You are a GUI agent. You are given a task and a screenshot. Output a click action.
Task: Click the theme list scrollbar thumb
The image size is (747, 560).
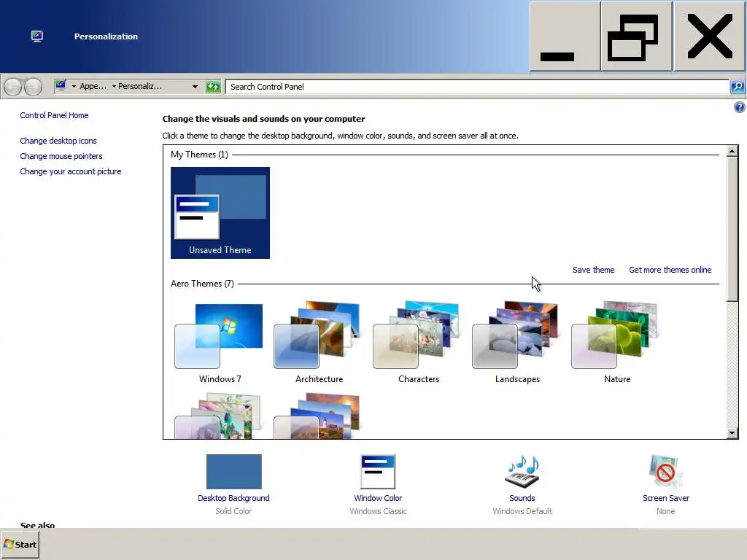click(x=732, y=228)
